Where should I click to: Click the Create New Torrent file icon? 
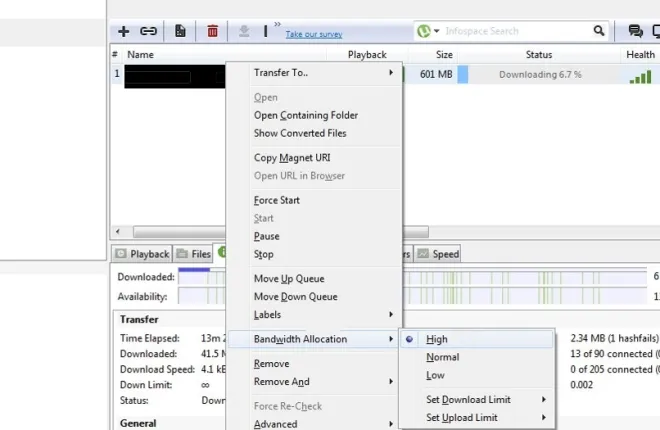[180, 32]
